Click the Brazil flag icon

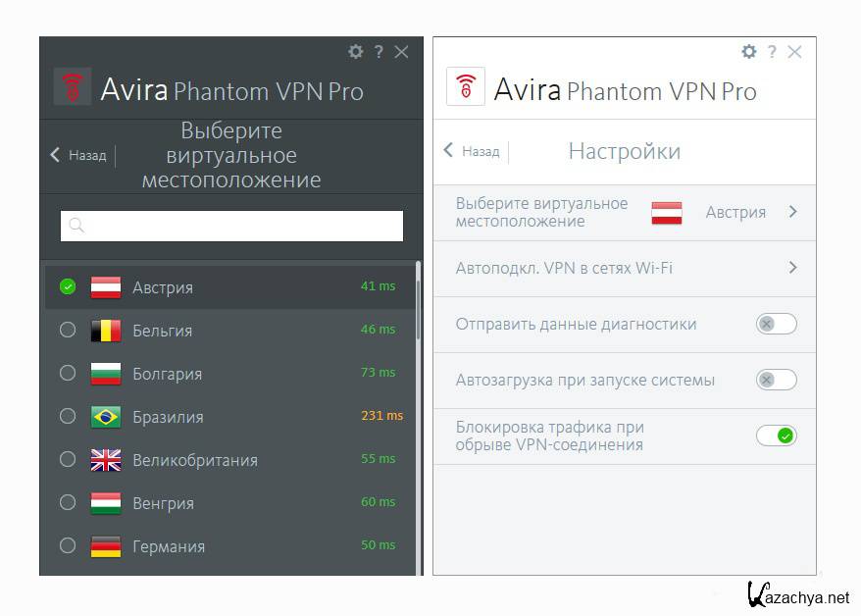tap(105, 417)
